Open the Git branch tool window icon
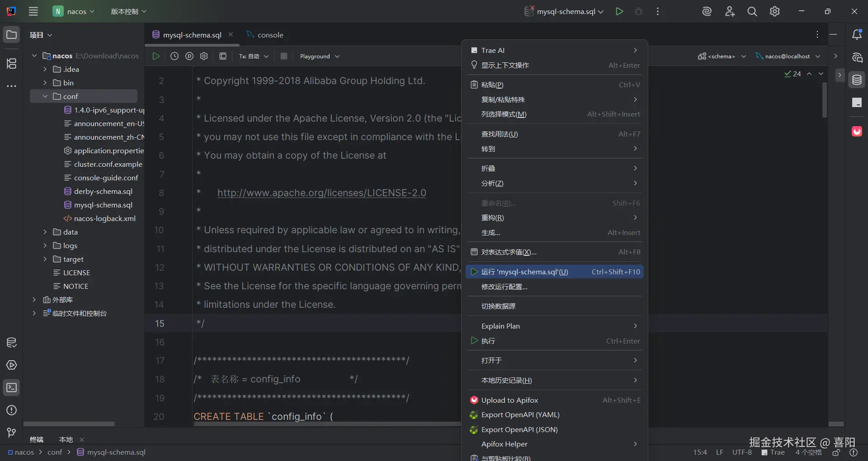This screenshot has height=461, width=868. tap(12, 433)
